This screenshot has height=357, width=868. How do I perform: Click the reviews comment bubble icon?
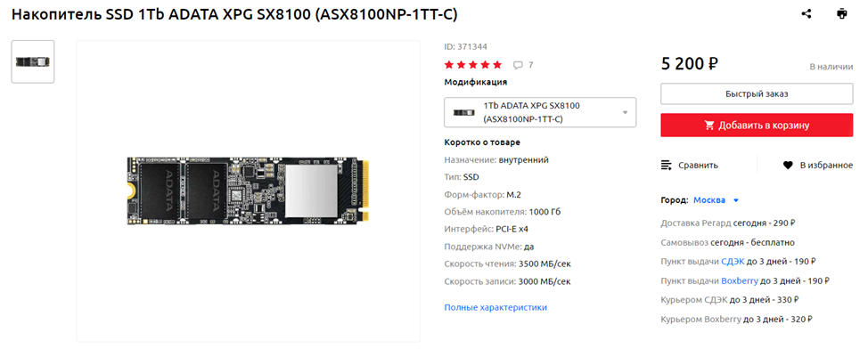[518, 65]
